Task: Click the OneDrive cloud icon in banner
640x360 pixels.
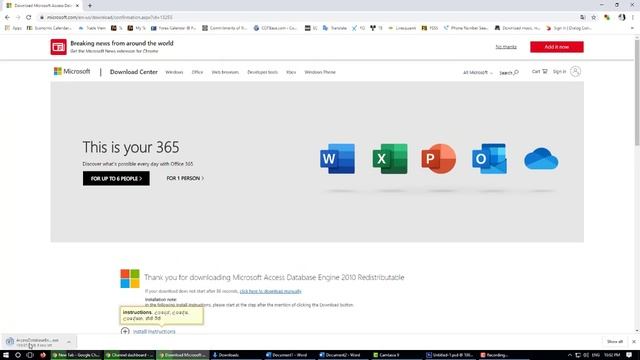Action: (541, 159)
